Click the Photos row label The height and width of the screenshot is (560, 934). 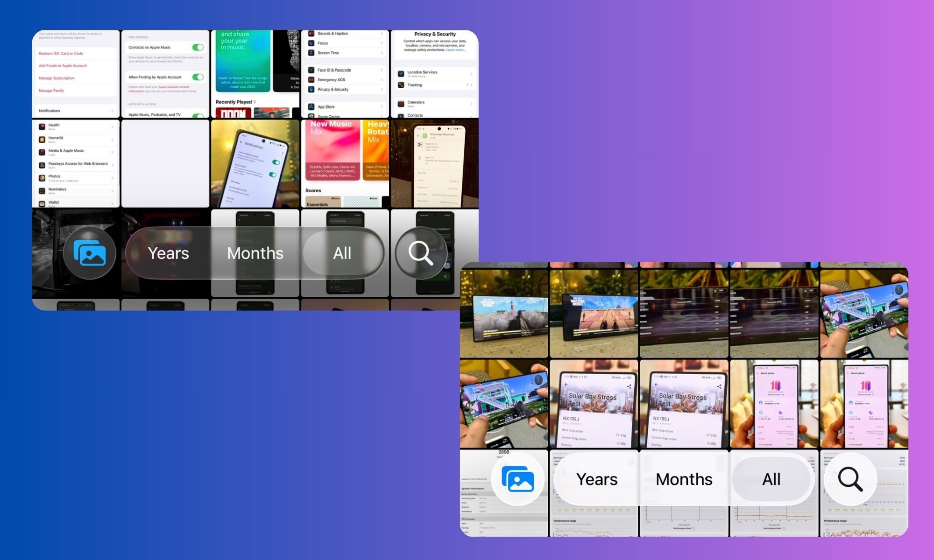54,176
